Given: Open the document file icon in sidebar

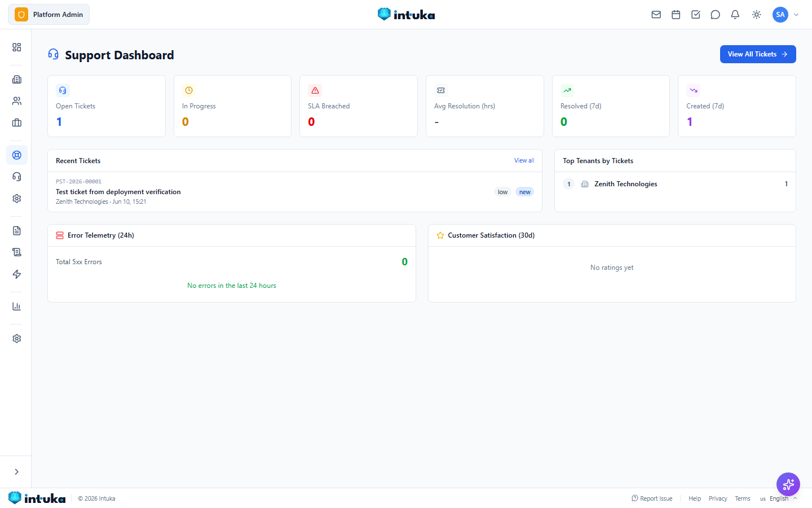Looking at the screenshot, I should (17, 231).
